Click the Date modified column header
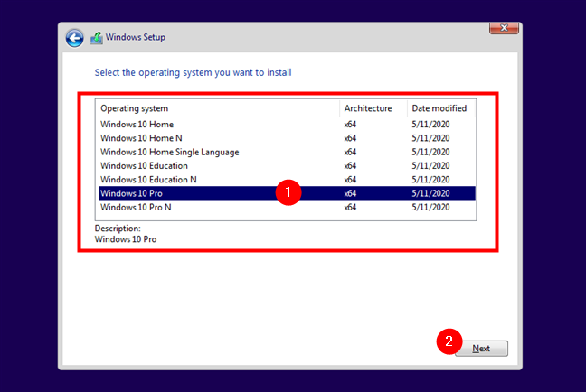This screenshot has width=586, height=392. coord(441,108)
